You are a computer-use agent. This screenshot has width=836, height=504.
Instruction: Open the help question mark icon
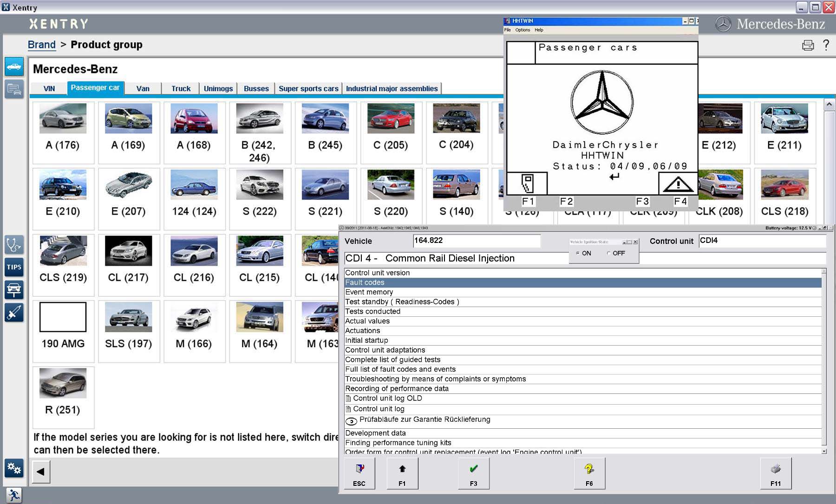click(x=826, y=45)
